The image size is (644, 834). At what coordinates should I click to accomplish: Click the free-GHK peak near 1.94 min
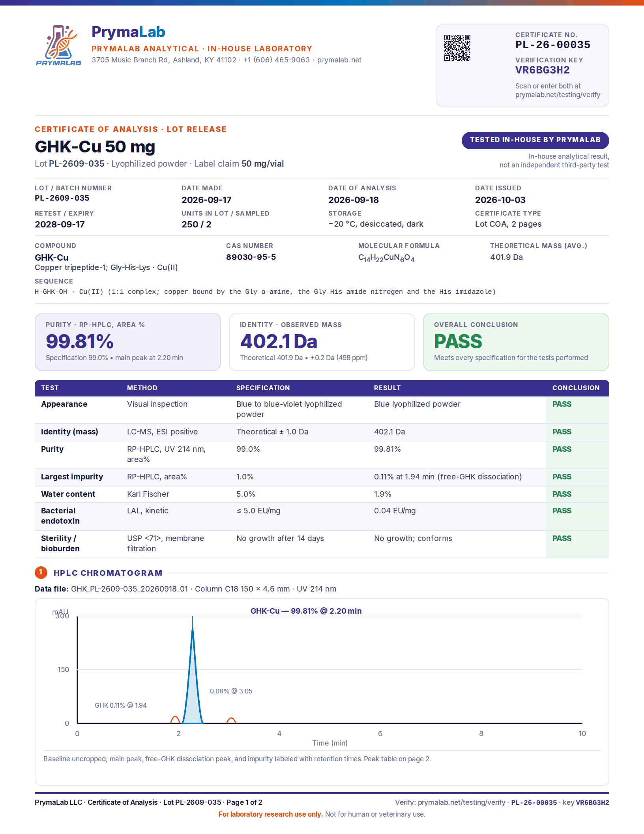(x=175, y=720)
